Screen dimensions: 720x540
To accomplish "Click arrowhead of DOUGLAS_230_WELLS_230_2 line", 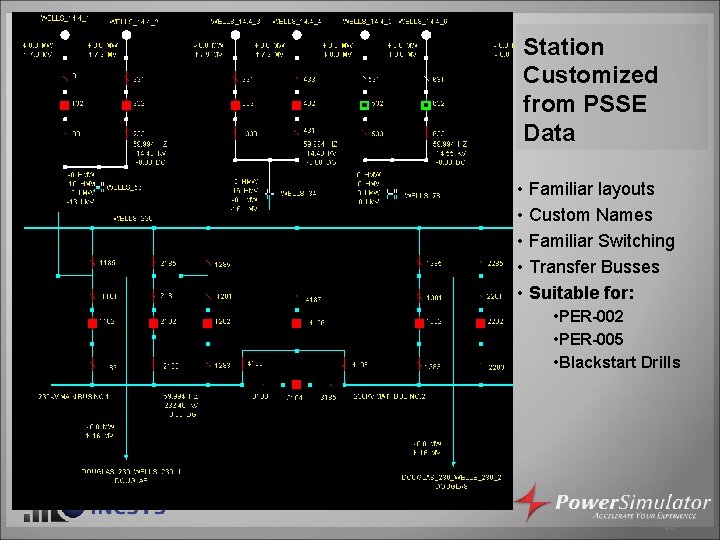I will coord(454,464).
